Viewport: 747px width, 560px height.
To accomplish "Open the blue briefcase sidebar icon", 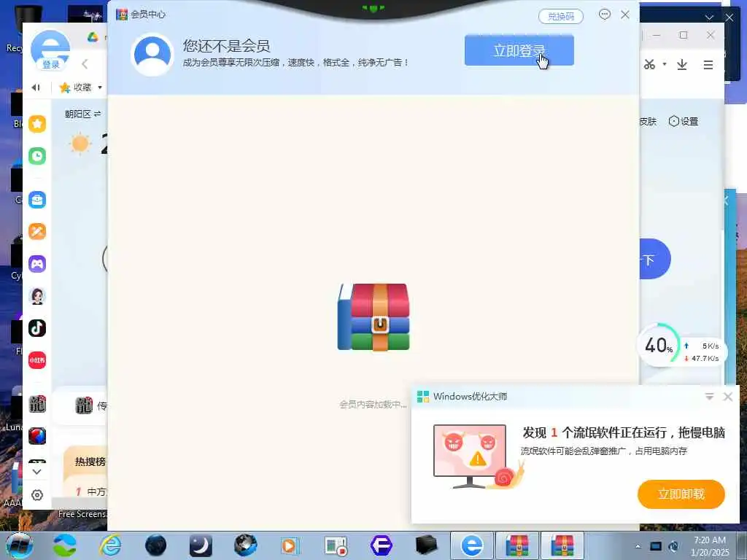I will coord(37,200).
